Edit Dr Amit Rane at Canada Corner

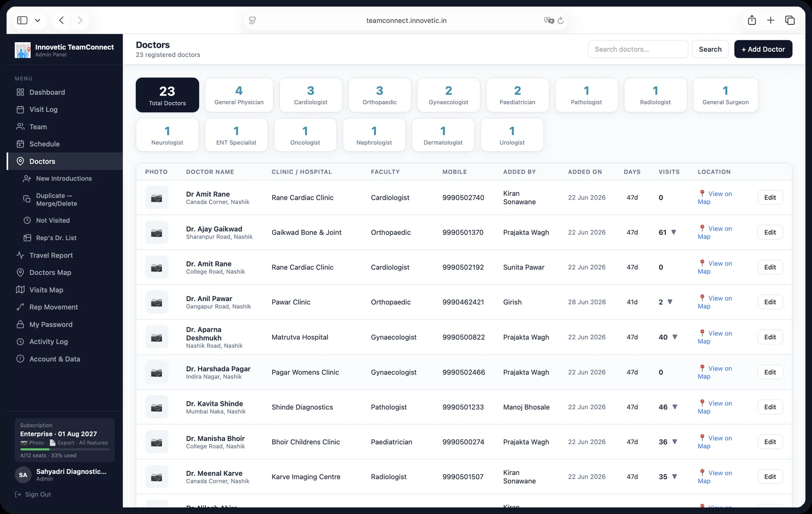click(770, 197)
